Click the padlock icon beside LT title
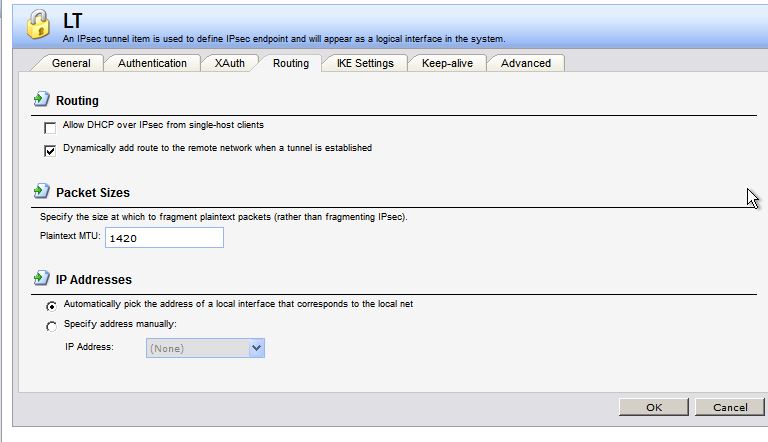The width and height of the screenshot is (768, 442). click(x=38, y=25)
